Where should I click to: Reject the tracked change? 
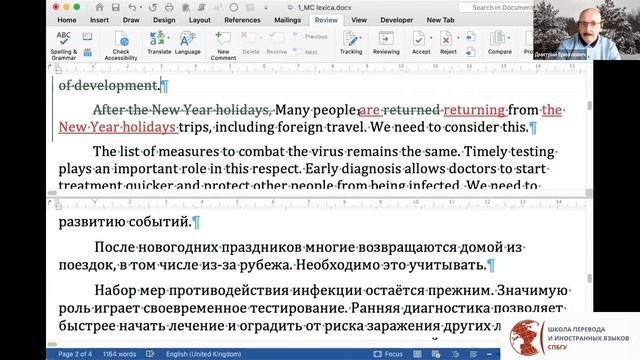[x=448, y=42]
